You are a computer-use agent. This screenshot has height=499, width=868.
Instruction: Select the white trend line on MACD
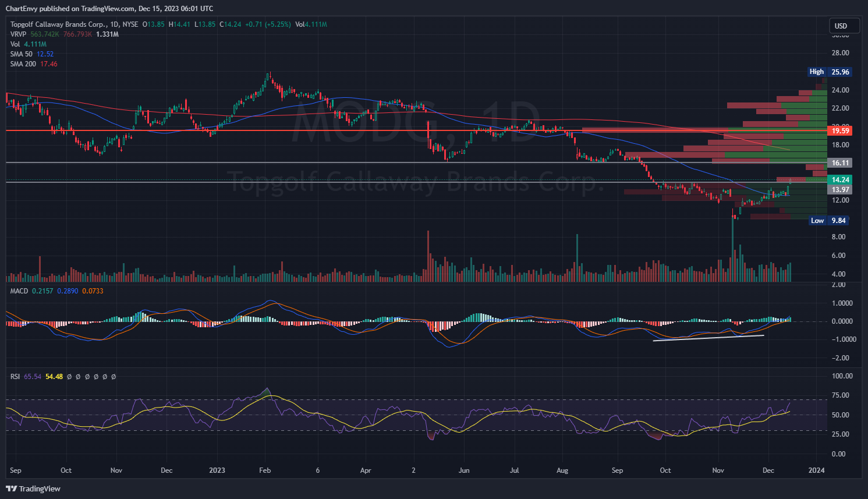pyautogui.click(x=708, y=338)
